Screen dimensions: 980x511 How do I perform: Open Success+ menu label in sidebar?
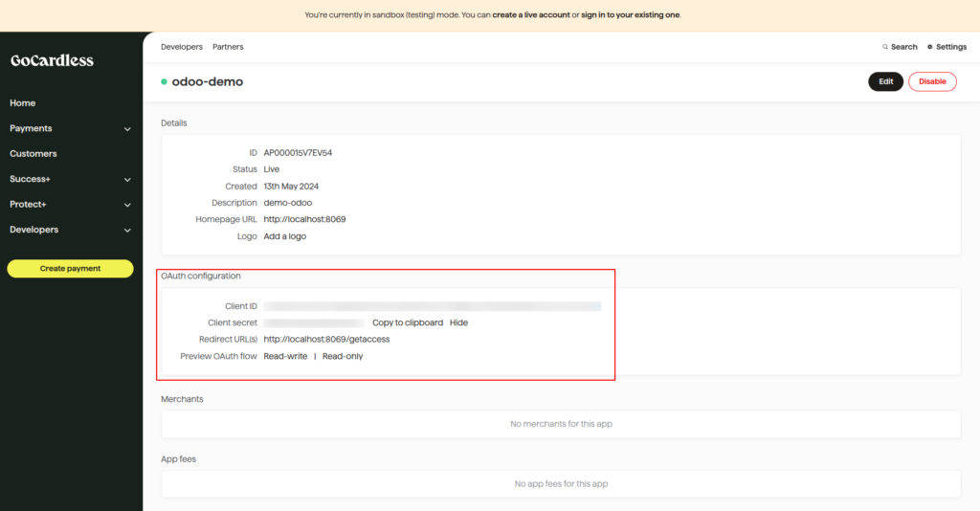tap(30, 179)
